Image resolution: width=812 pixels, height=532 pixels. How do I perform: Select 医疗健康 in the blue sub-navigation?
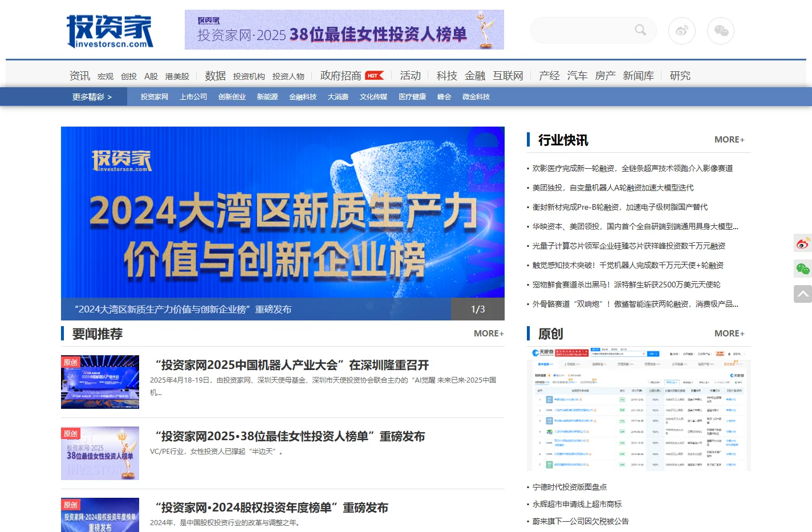pos(412,97)
